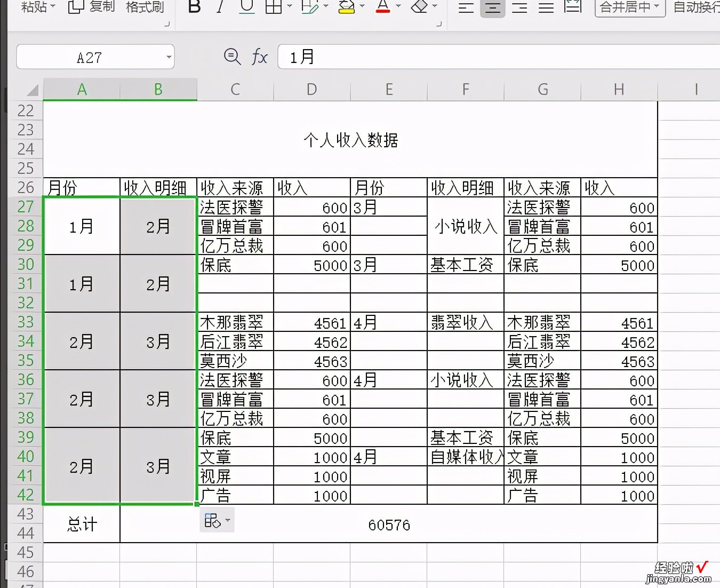This screenshot has width=720, height=588.
Task: Select merged cell 1月 in rows 27-29
Action: pyautogui.click(x=82, y=226)
